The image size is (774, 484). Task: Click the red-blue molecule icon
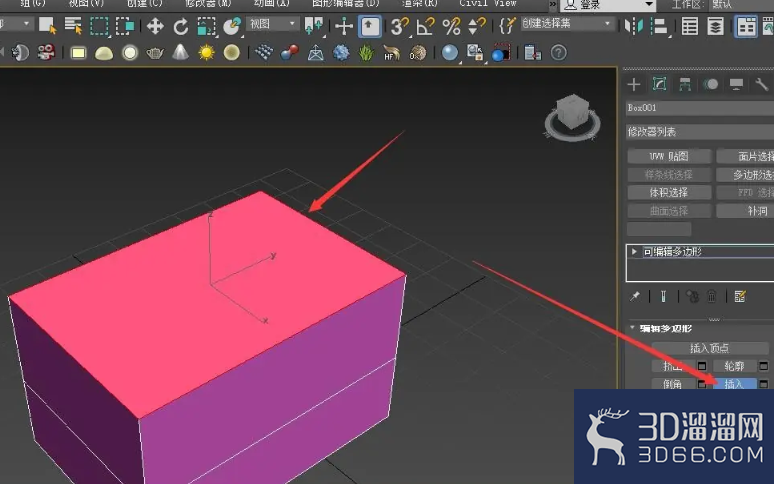point(290,52)
